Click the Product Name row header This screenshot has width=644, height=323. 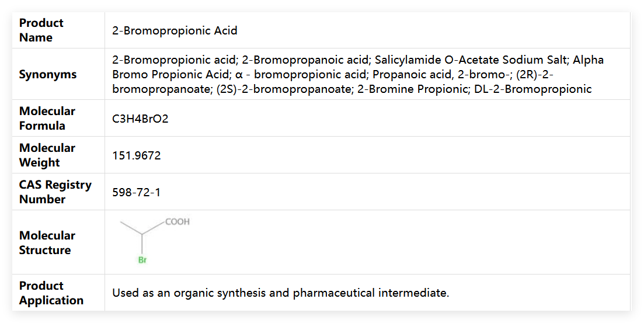coord(41,30)
